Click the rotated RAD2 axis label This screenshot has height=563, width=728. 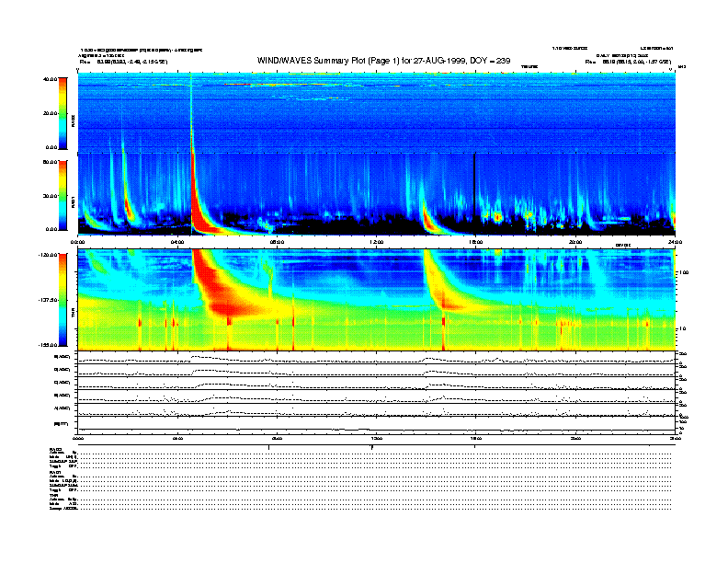pos(73,121)
